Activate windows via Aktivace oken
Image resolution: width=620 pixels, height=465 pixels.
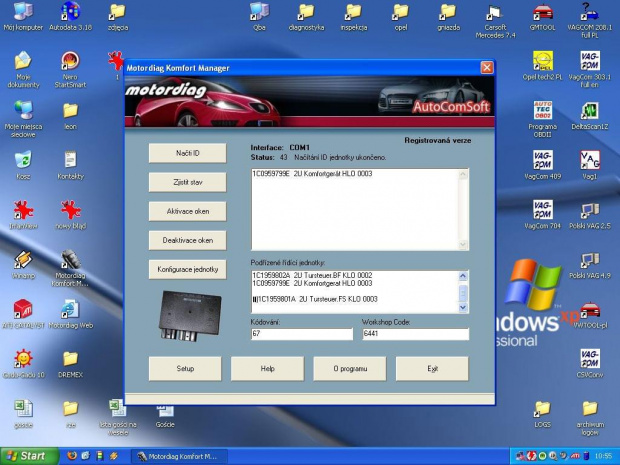(187, 211)
